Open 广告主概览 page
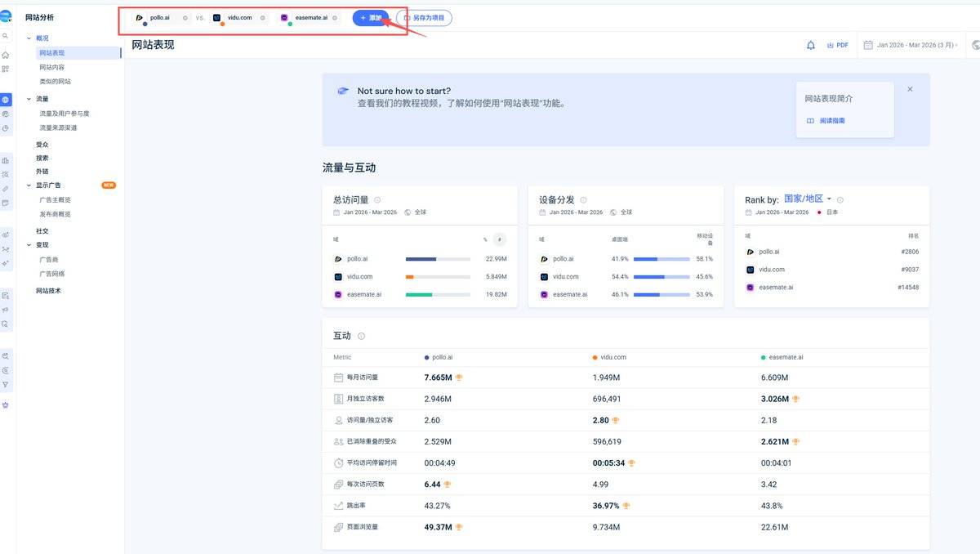Viewport: 980px width, 554px height. (56, 199)
